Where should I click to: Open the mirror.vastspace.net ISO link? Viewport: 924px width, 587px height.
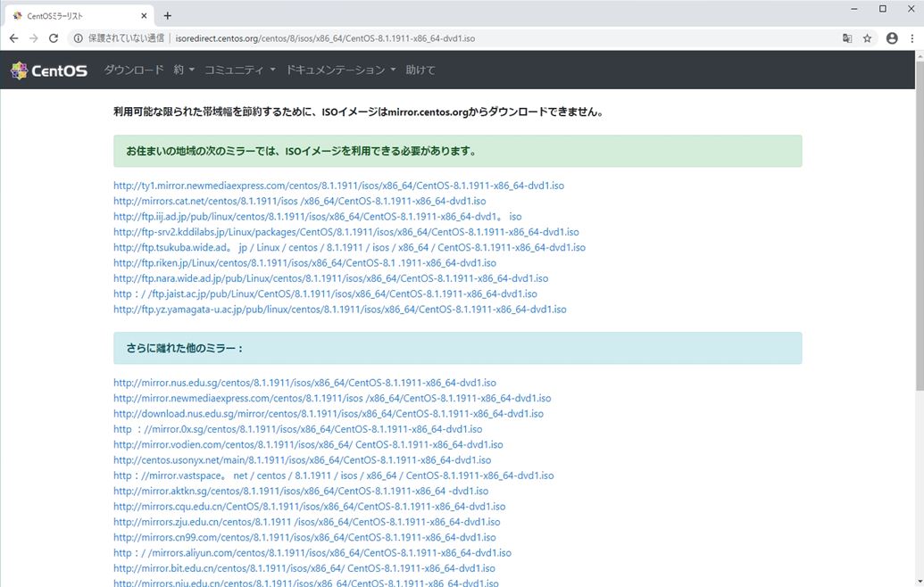(334, 475)
